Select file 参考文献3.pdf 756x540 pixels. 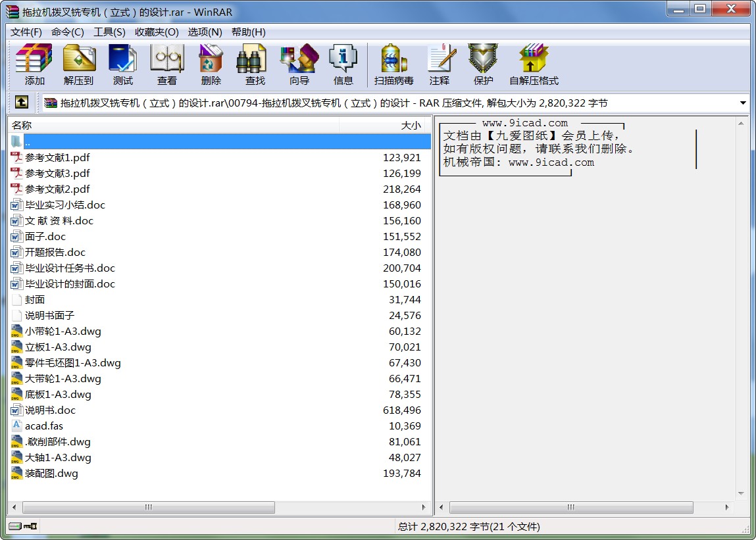coord(220,173)
